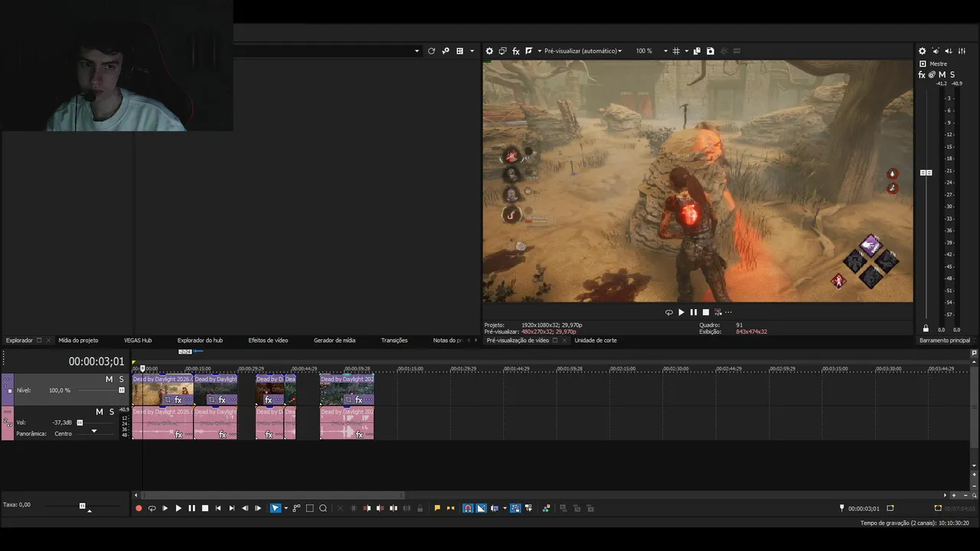Solo the video track 1
This screenshot has height=551, width=980.
tap(121, 380)
